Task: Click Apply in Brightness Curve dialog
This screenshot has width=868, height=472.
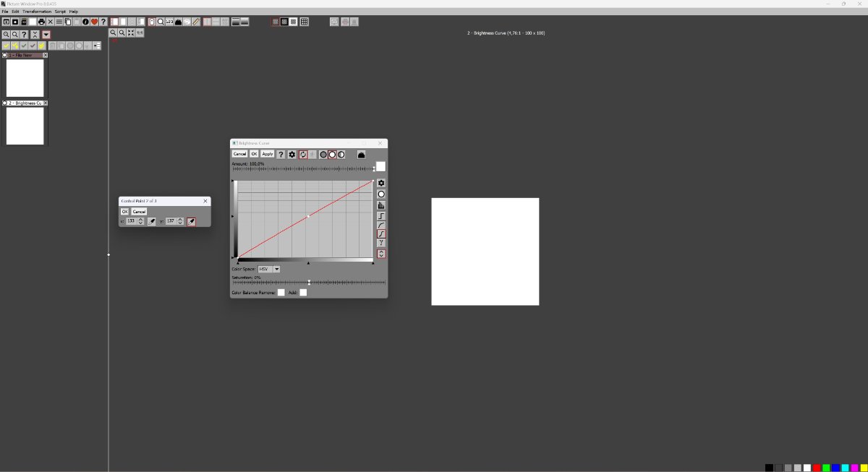Action: (268, 154)
